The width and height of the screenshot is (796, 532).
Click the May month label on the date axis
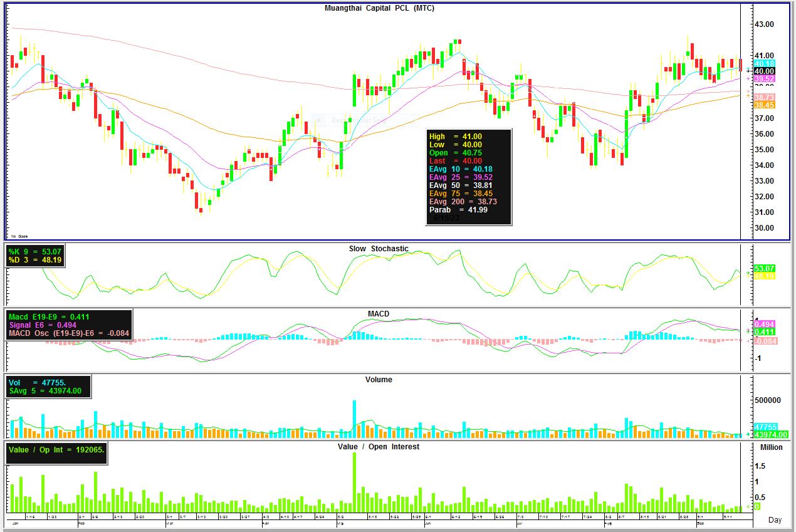(x=340, y=522)
